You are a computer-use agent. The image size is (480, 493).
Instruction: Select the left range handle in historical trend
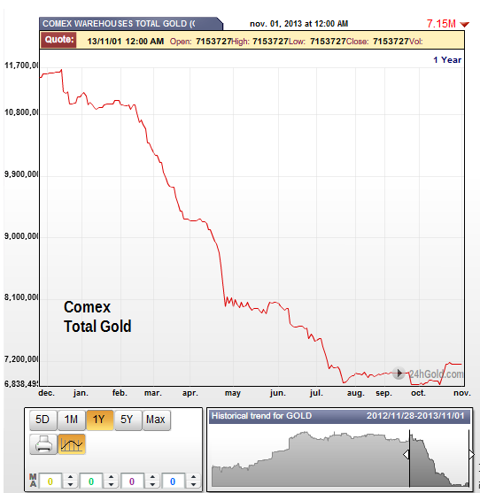[x=406, y=454]
